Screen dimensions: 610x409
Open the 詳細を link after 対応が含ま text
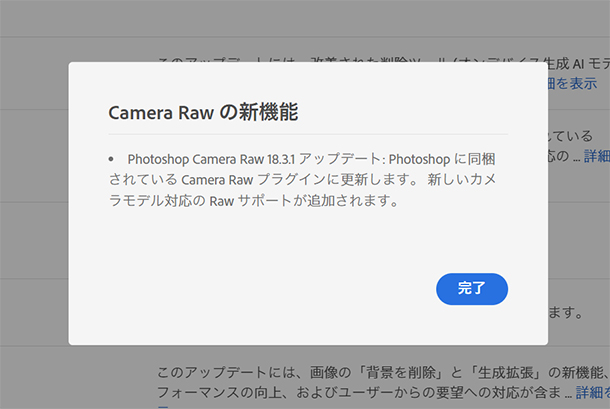[592, 392]
